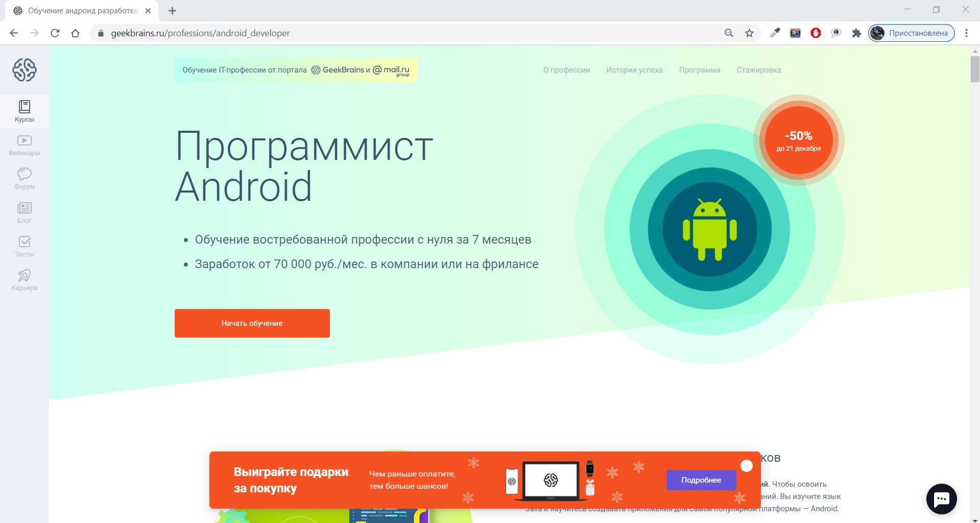Click the Подробнее button in banner

point(701,480)
